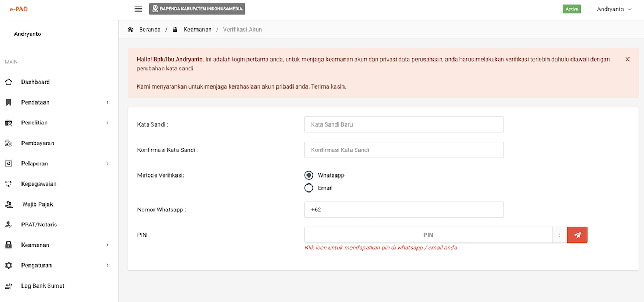
Task: Go to Beranda in the breadcrumb
Action: click(x=150, y=30)
